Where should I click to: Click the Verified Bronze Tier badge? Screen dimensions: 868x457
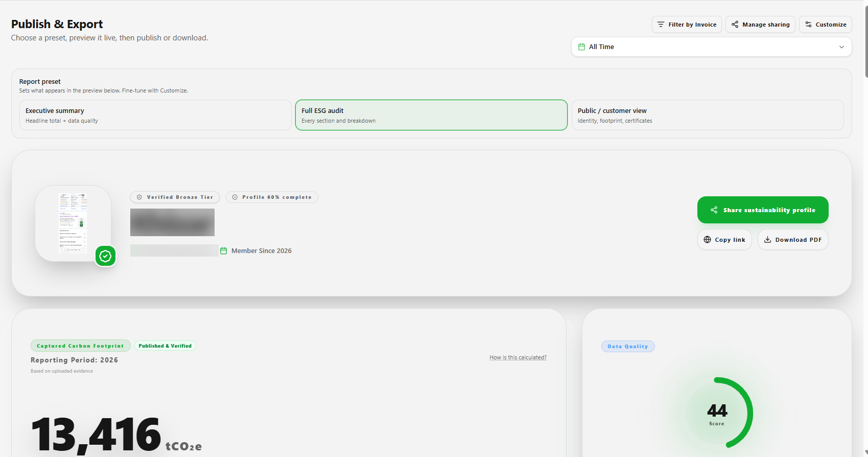point(175,197)
